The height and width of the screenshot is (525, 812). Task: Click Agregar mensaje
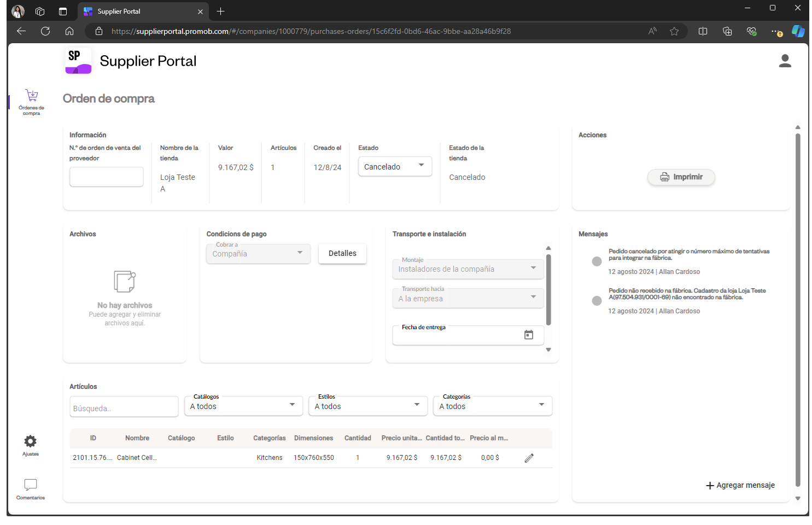click(740, 485)
